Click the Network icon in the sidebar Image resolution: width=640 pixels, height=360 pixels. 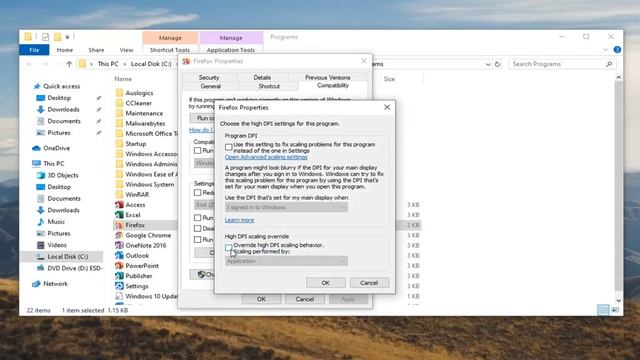36,284
